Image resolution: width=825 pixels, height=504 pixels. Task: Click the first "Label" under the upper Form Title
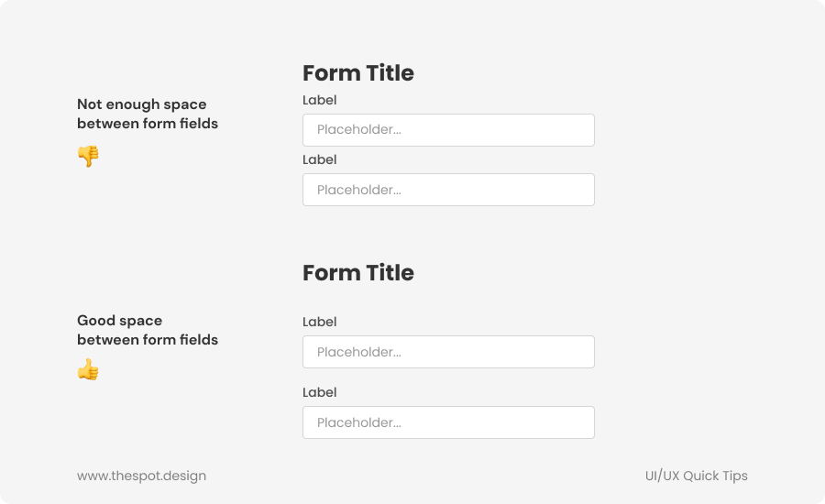point(320,100)
